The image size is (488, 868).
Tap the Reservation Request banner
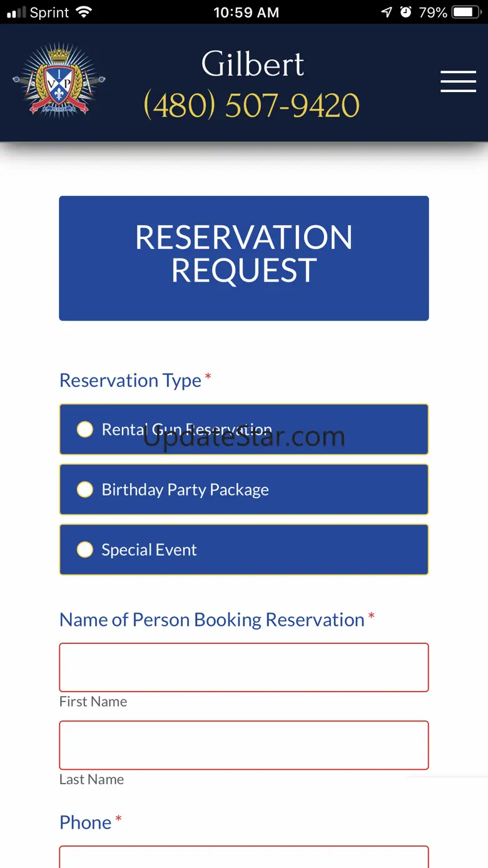tap(244, 258)
